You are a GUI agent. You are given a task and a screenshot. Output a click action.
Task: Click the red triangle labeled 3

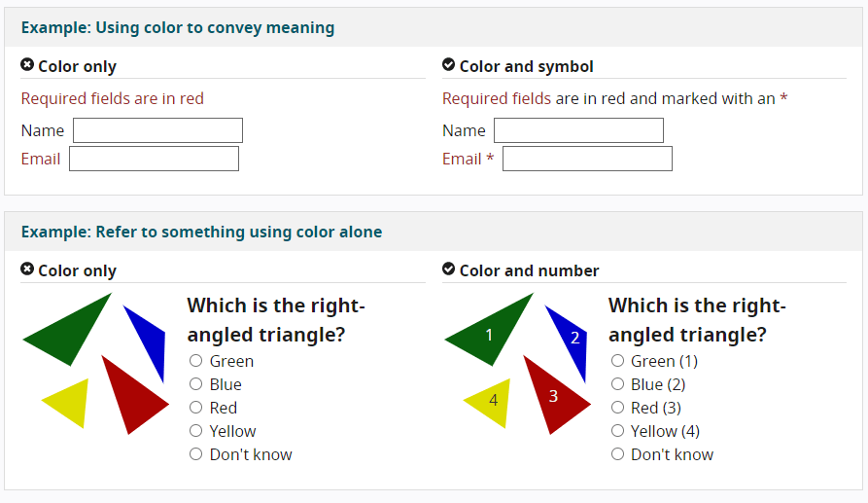[x=552, y=396]
